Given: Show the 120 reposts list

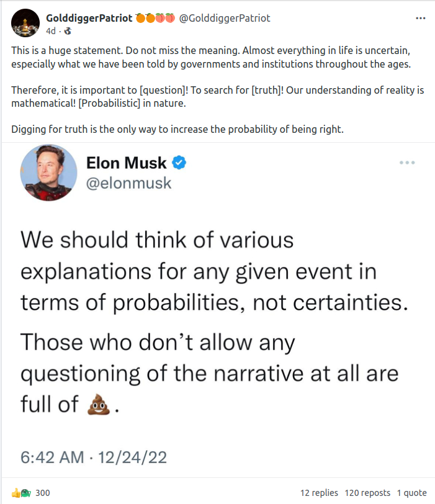Looking at the screenshot, I should click(x=368, y=493).
